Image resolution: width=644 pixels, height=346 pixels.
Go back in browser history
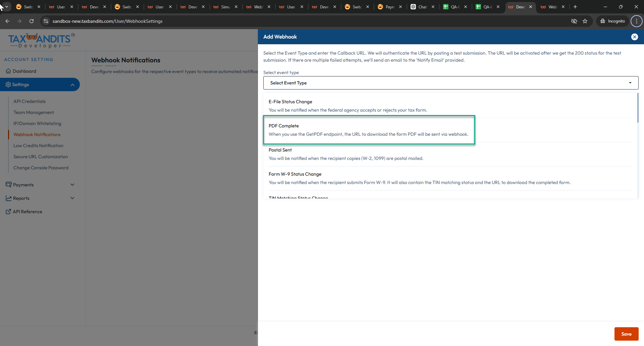(7, 21)
